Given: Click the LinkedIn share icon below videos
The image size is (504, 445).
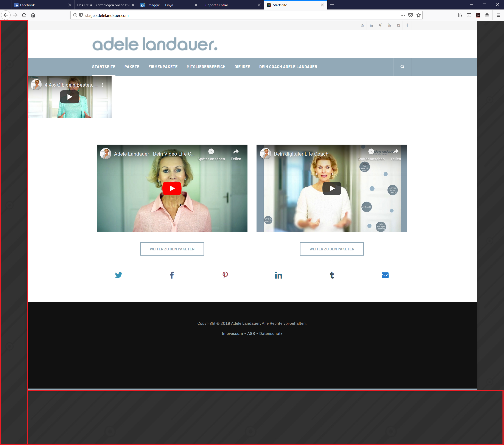Looking at the screenshot, I should [x=278, y=275].
